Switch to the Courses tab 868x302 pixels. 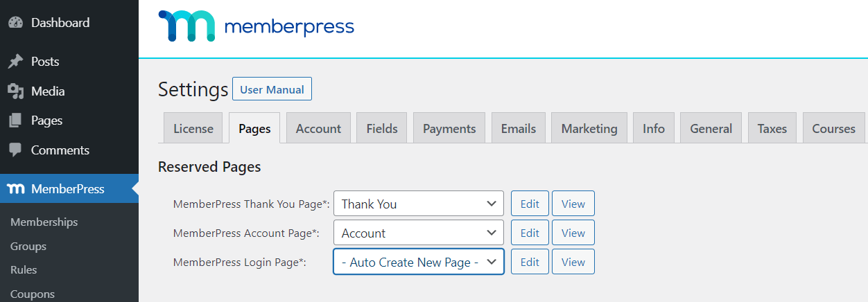coord(834,128)
